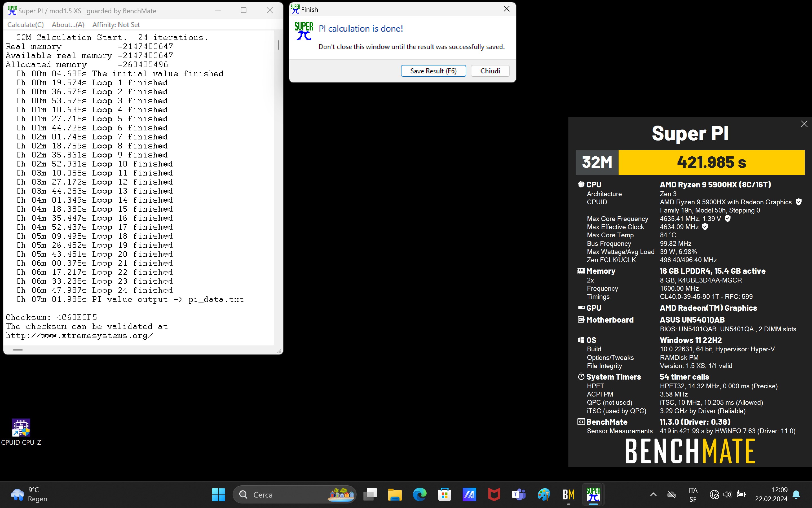Viewport: 812px width, 508px height.
Task: Open Microsoft Teams from taskbar
Action: click(519, 494)
